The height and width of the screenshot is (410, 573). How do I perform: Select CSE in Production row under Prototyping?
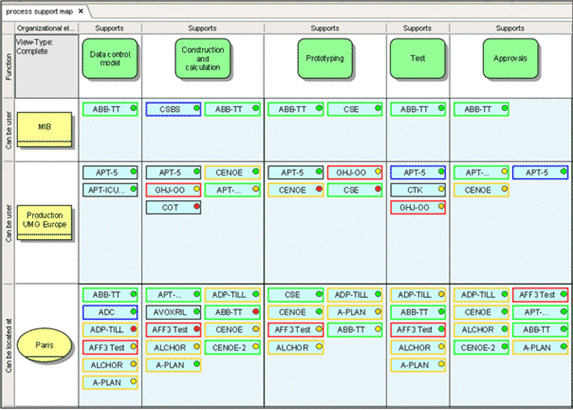click(355, 190)
